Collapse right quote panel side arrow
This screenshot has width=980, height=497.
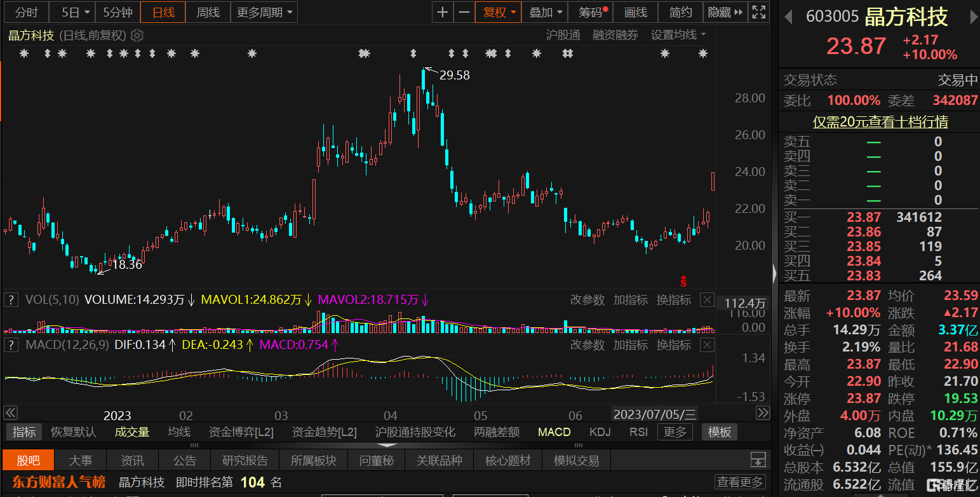pyautogui.click(x=774, y=274)
